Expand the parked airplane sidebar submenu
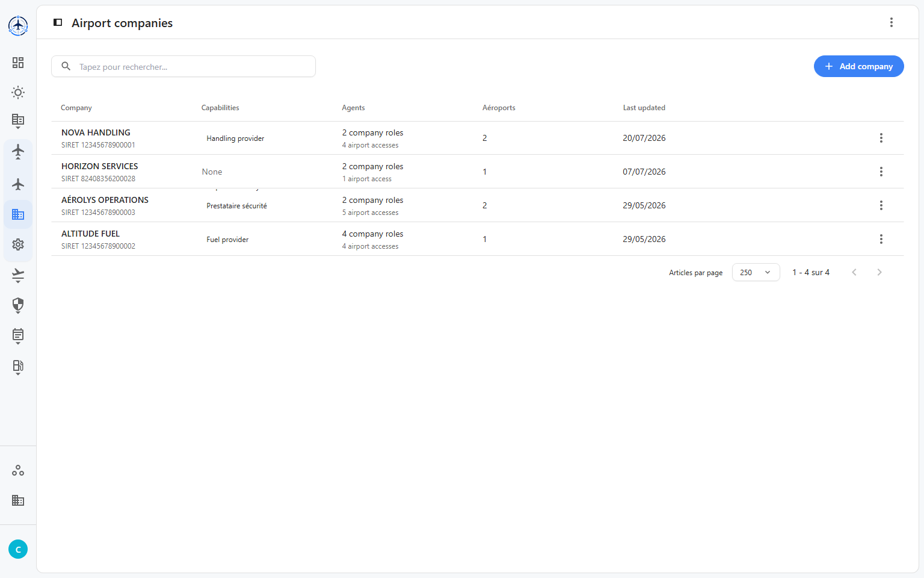 tap(18, 151)
